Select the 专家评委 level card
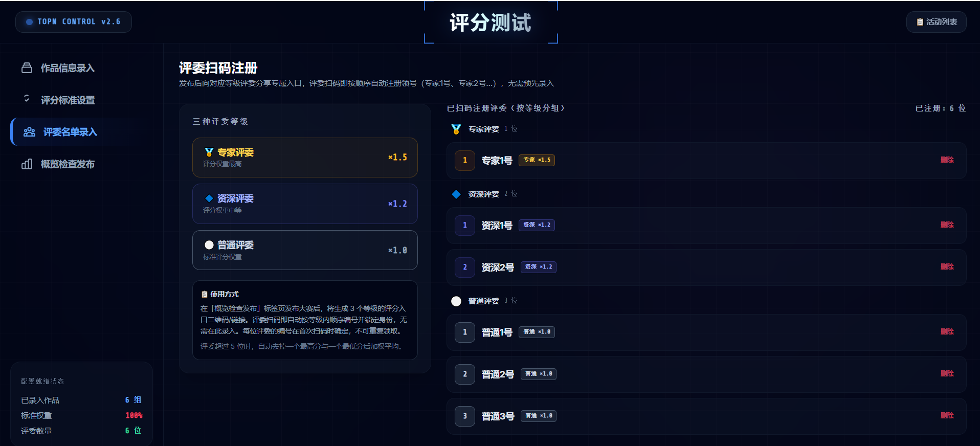The image size is (980, 446). tap(305, 158)
